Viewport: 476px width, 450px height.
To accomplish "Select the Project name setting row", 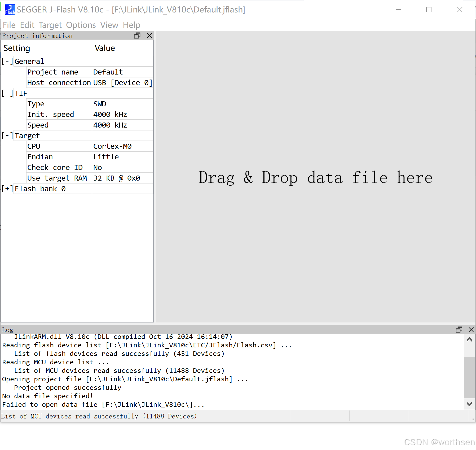I will click(59, 72).
